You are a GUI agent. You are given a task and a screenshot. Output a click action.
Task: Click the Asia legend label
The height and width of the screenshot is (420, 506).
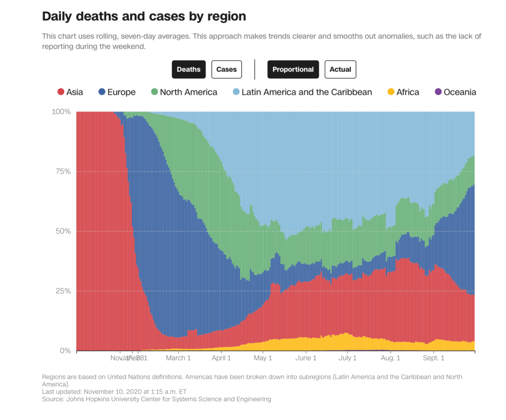click(75, 92)
